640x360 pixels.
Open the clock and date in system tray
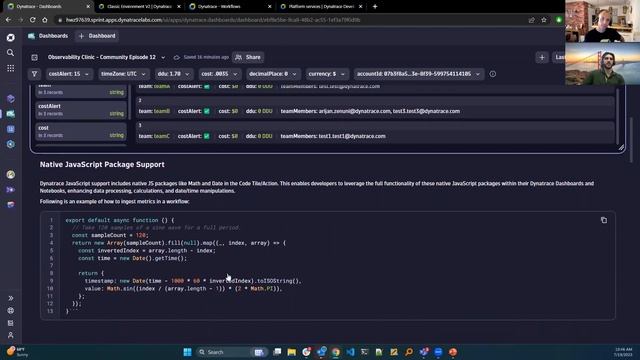(x=623, y=352)
